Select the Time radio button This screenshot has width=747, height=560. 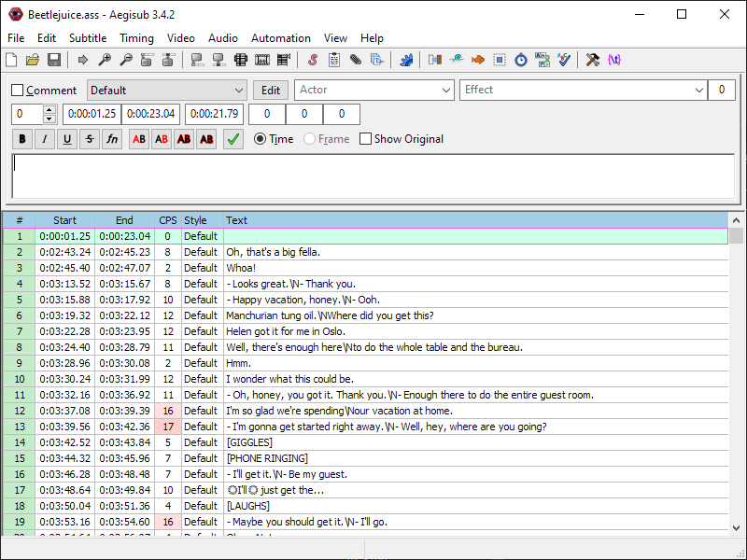261,139
